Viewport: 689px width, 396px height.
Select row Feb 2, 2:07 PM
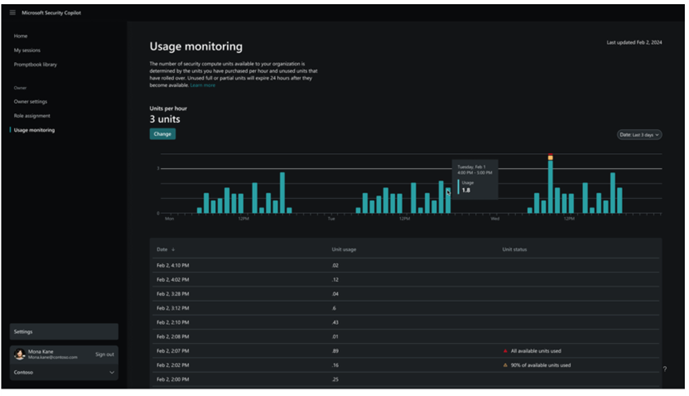pos(406,351)
